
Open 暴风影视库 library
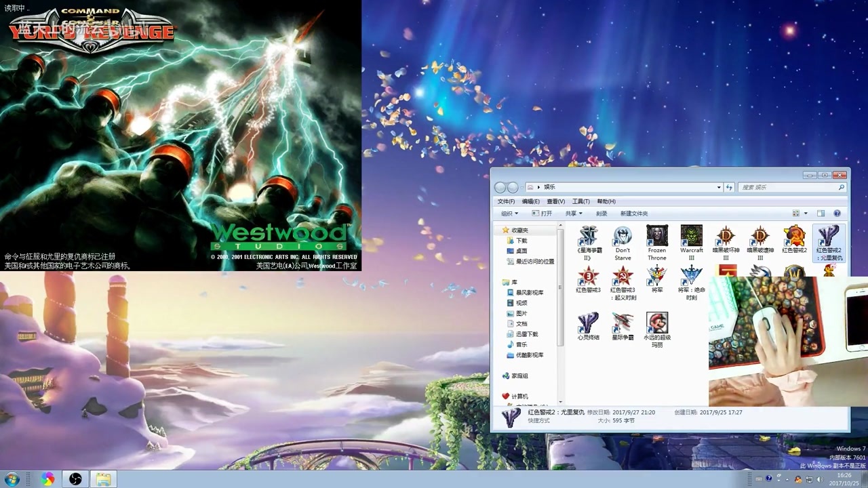525,293
